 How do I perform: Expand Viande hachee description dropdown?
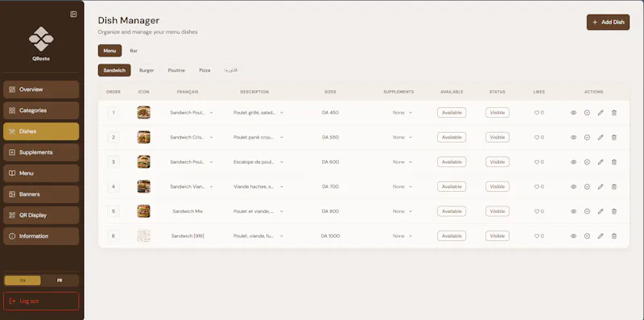point(282,187)
